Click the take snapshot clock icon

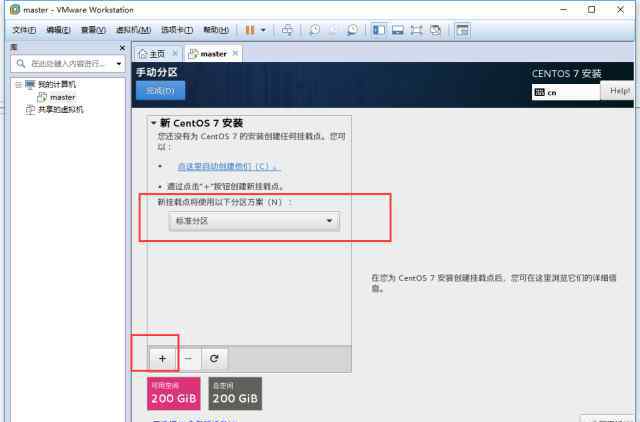click(x=314, y=30)
